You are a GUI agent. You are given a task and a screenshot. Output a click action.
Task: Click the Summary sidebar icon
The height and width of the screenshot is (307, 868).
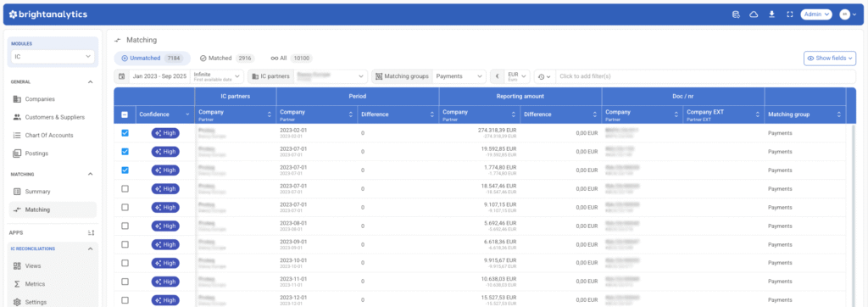(17, 192)
